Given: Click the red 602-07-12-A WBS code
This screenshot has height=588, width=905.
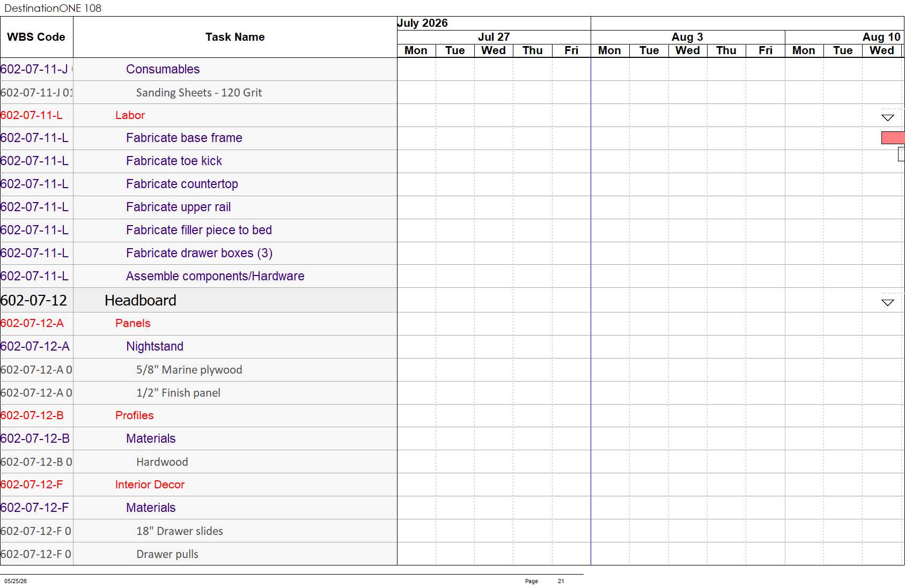Looking at the screenshot, I should tap(32, 323).
